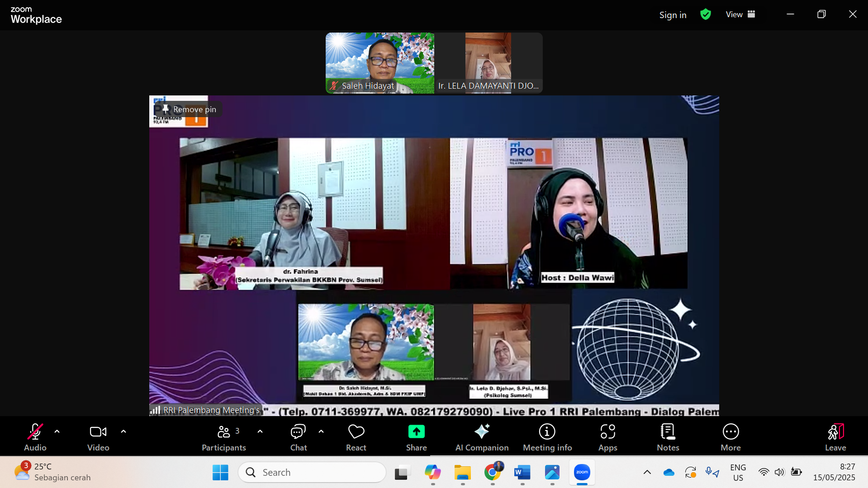Open AI Companion sparkle icon
868x488 pixels.
[482, 432]
